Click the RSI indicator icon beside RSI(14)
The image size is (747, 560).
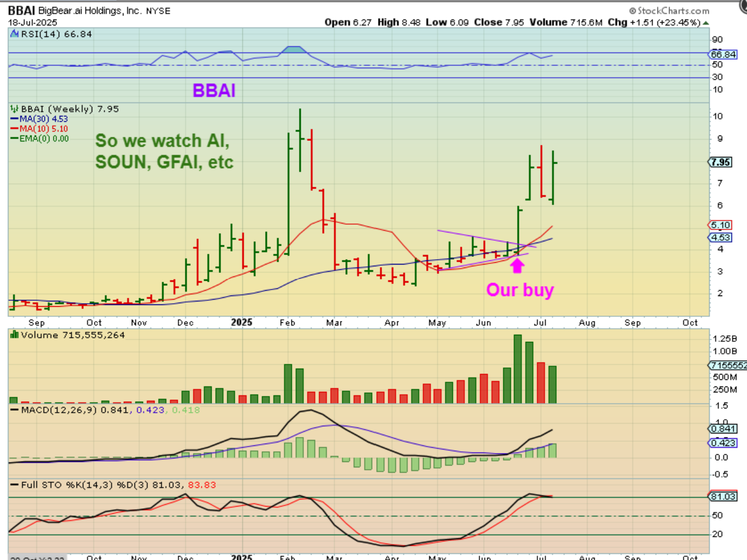point(14,34)
